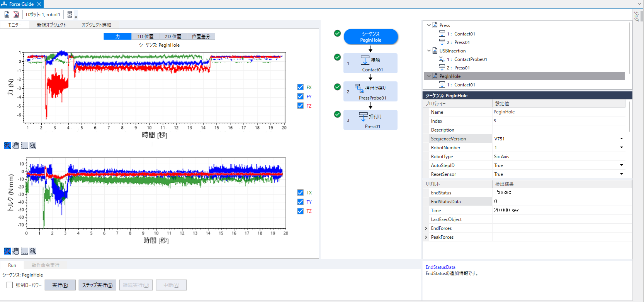Click the ステップ実行(S) step run button

coord(97,285)
